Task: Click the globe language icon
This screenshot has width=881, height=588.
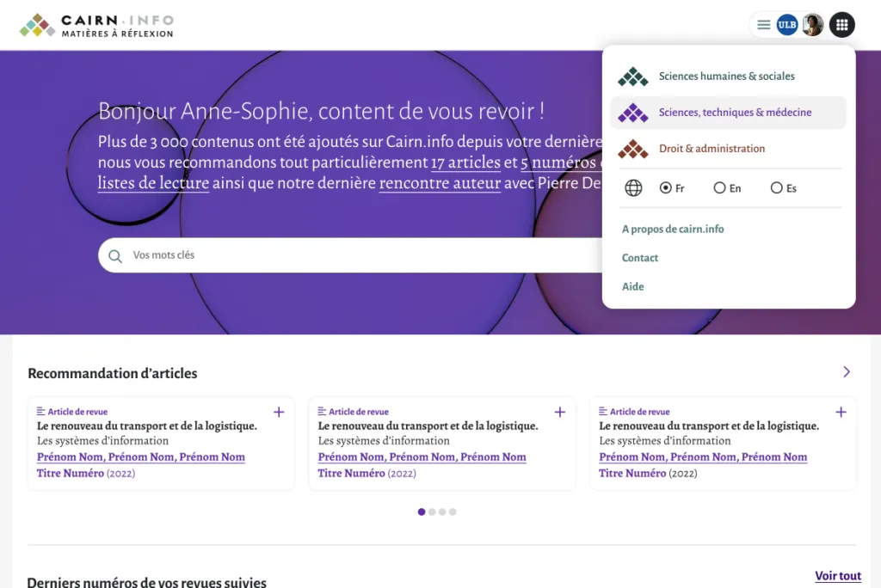Action: [633, 188]
